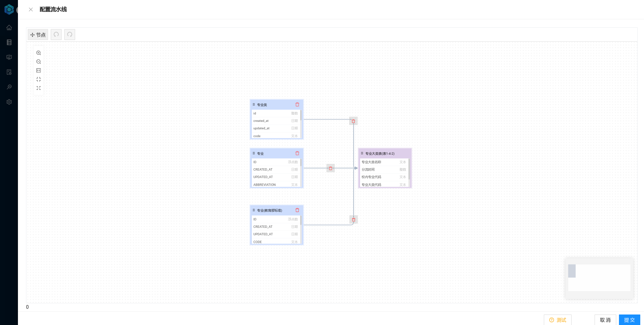Delete the 专业 node
The image size is (644, 325).
[x=297, y=153]
